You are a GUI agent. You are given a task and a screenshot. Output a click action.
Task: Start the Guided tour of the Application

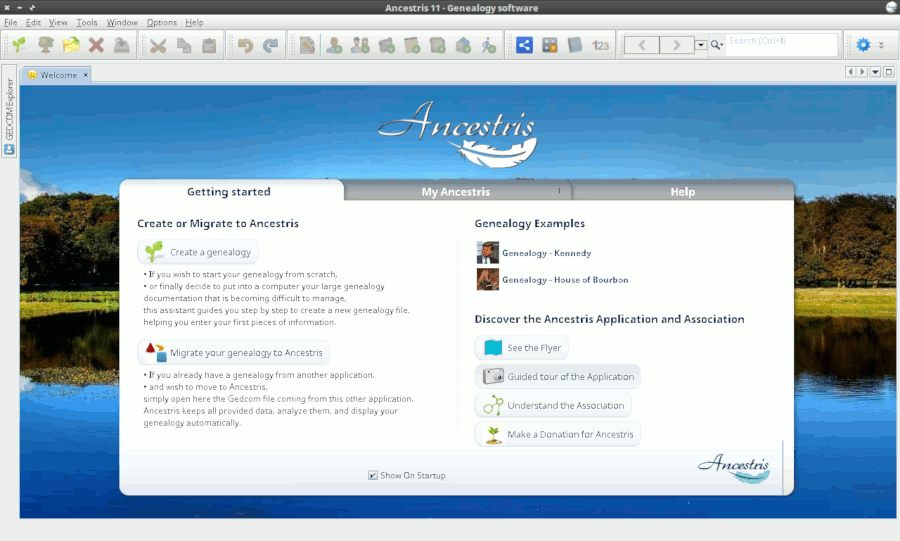tap(558, 376)
